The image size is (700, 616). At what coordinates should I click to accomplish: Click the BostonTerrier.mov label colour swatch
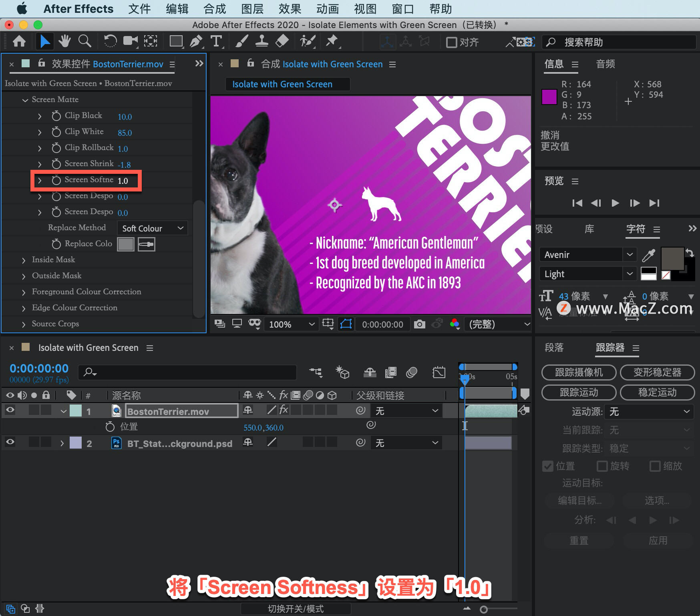[76, 411]
